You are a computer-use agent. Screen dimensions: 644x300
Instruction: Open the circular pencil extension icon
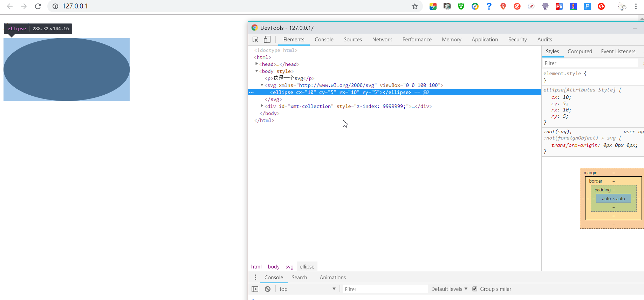pyautogui.click(x=475, y=6)
